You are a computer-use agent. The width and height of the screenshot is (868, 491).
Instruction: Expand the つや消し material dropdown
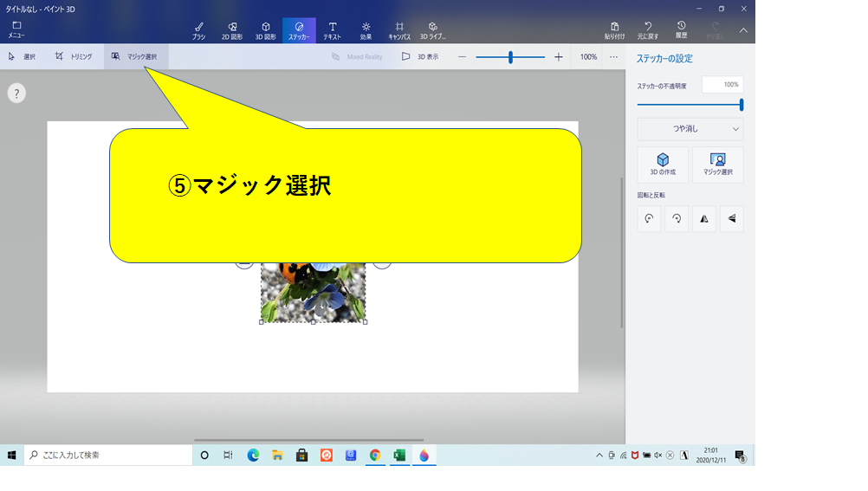tap(690, 129)
